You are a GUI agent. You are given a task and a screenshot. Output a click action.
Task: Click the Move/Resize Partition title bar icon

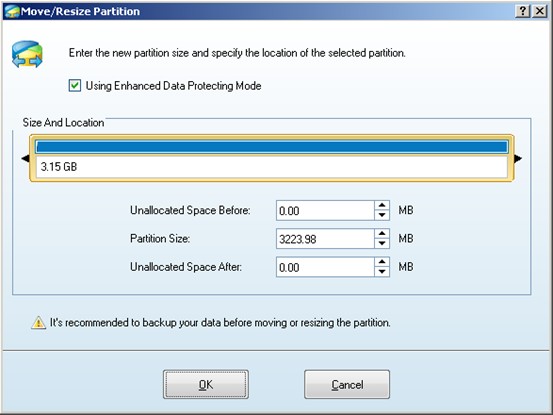tap(12, 12)
